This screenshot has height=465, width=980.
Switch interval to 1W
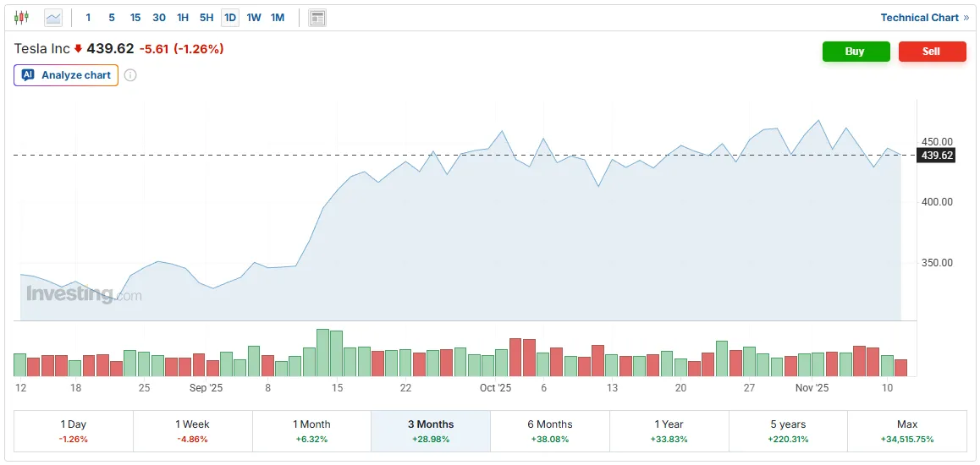pyautogui.click(x=254, y=18)
